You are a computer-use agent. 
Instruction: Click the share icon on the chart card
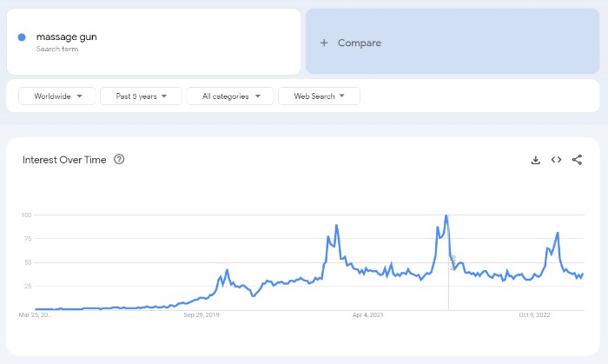click(x=578, y=160)
